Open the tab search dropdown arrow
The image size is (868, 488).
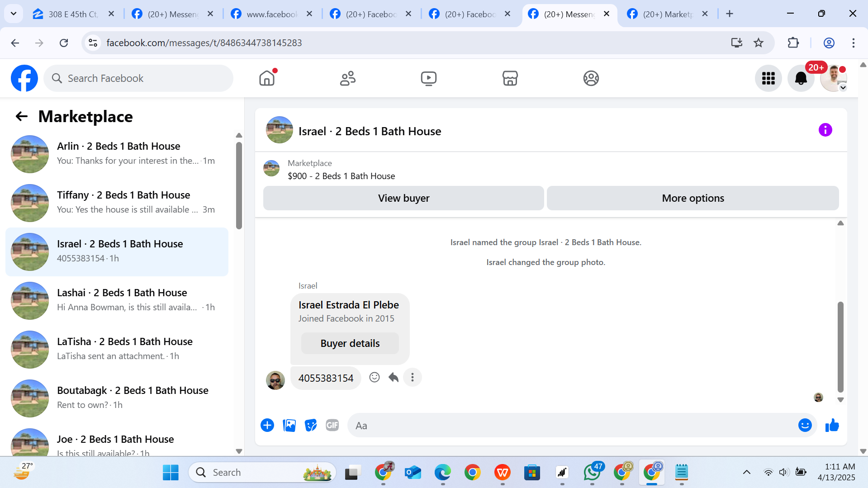pyautogui.click(x=14, y=14)
